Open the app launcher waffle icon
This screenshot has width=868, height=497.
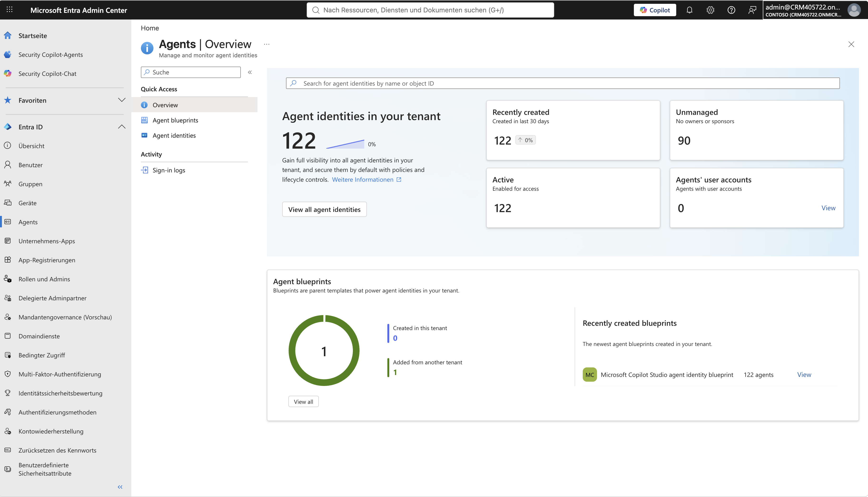coord(10,10)
